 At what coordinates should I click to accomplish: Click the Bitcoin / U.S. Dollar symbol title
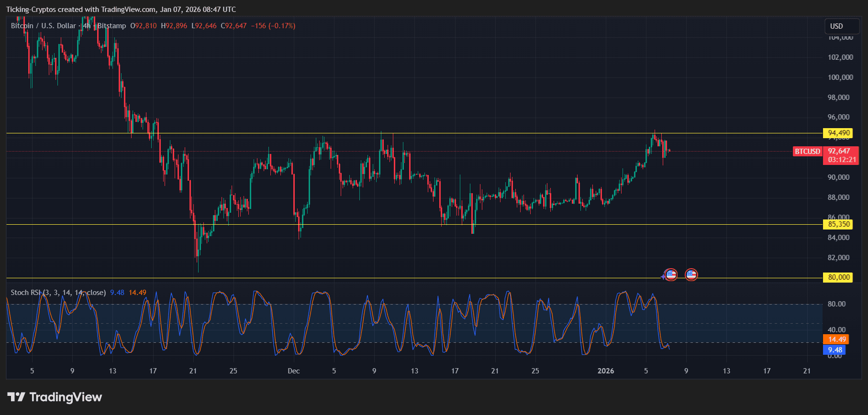(x=44, y=26)
